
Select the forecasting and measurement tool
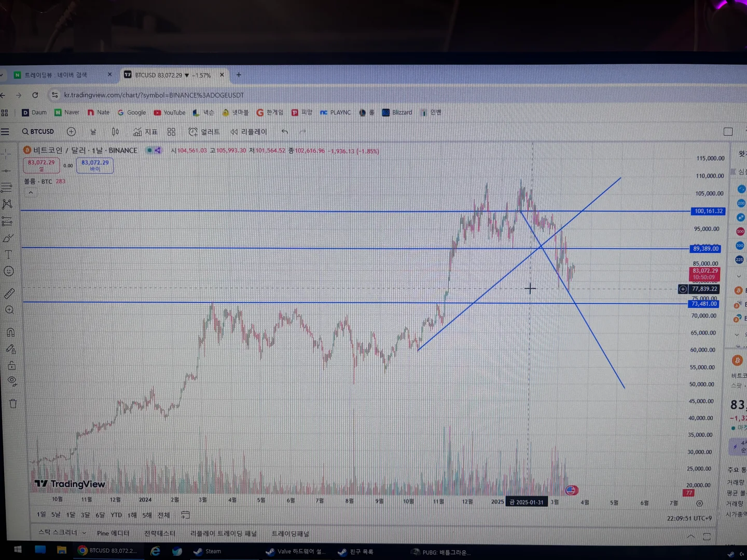click(x=7, y=221)
